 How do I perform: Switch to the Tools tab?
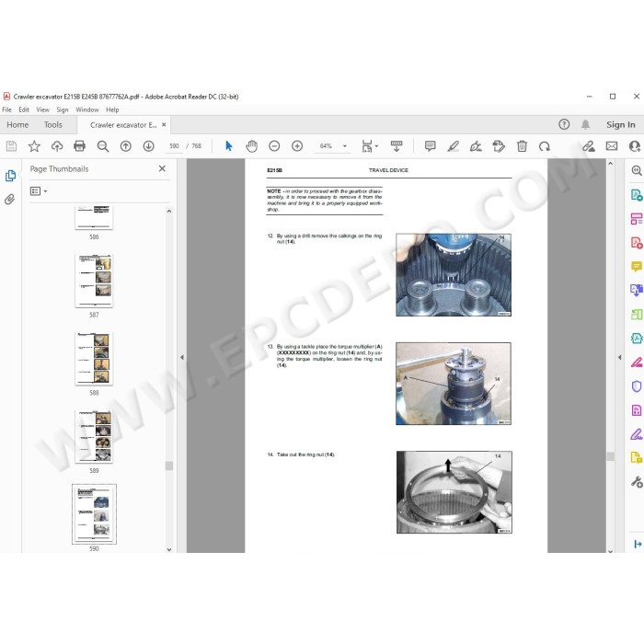53,124
